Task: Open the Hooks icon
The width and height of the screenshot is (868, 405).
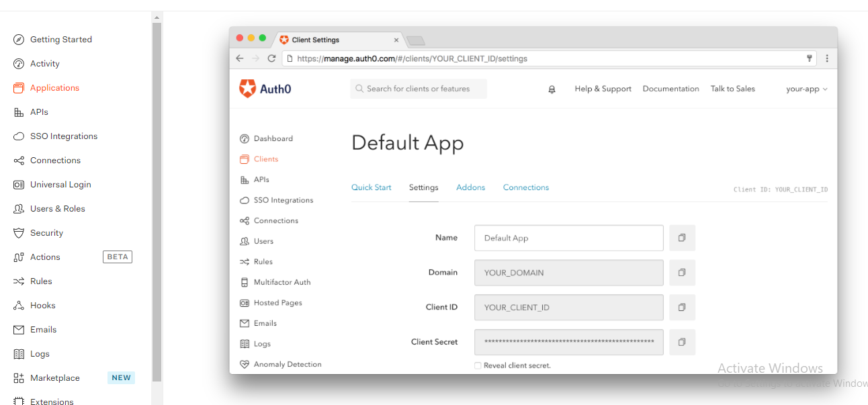Action: click(x=19, y=306)
